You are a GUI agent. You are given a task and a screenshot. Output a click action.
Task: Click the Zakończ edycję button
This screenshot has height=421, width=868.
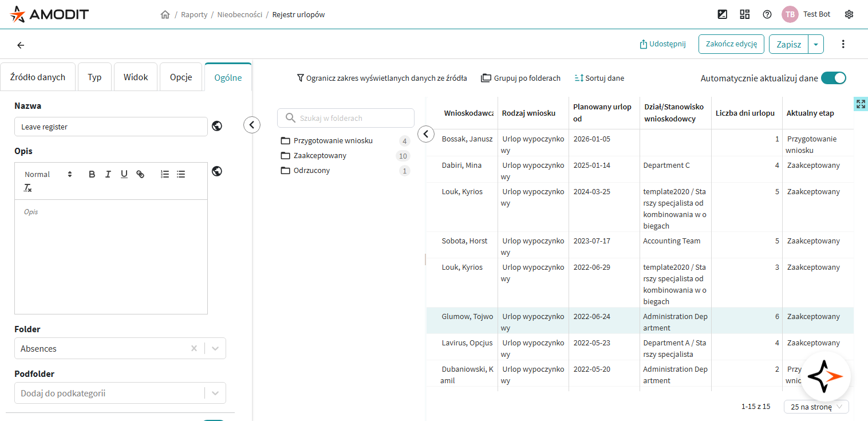[731, 44]
